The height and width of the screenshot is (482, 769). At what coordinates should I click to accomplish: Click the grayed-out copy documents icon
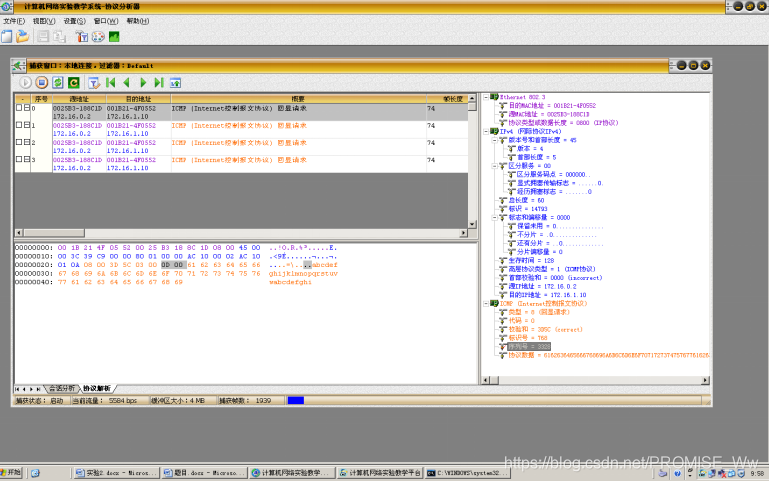(x=60, y=36)
